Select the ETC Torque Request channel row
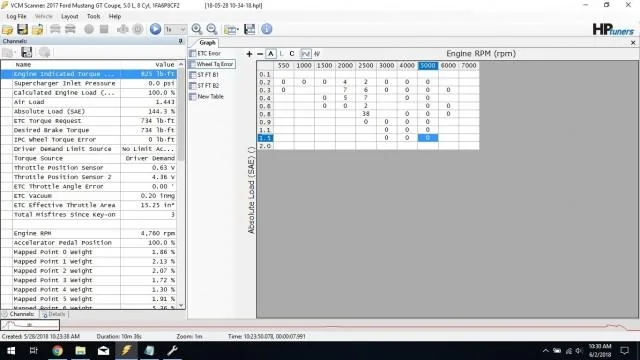This screenshot has width=640, height=360. [89, 121]
